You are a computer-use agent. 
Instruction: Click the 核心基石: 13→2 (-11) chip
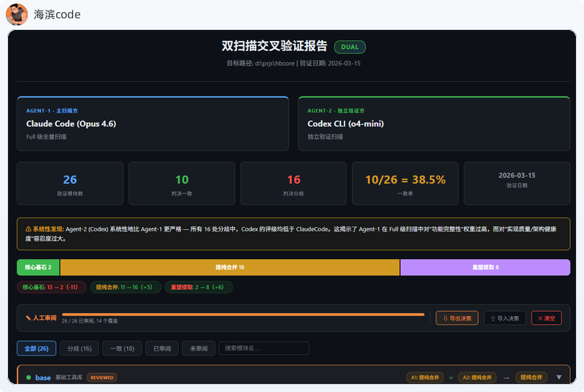(51, 287)
